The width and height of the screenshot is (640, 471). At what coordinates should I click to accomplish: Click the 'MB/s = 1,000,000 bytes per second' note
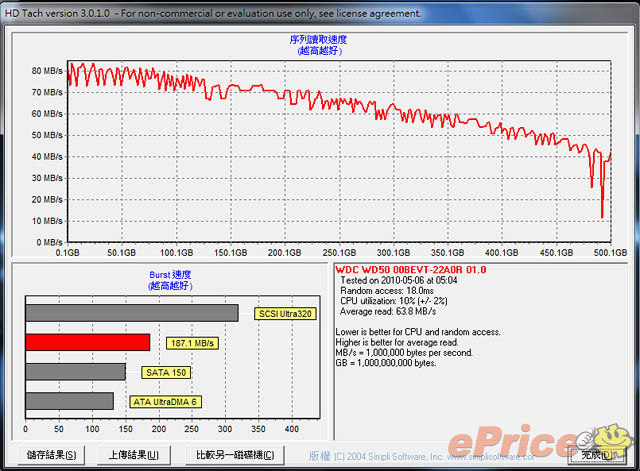[404, 353]
